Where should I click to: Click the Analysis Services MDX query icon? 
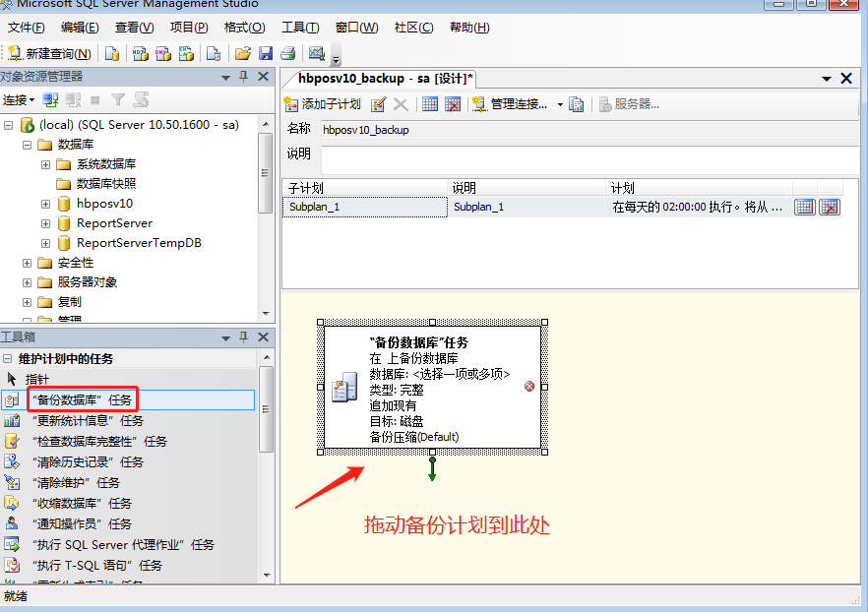pyautogui.click(x=140, y=54)
